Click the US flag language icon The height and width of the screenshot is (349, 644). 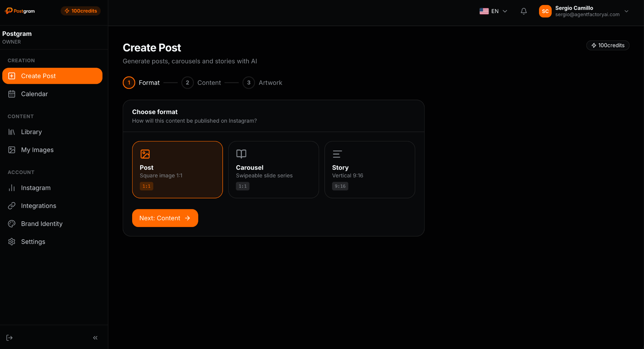tap(484, 11)
